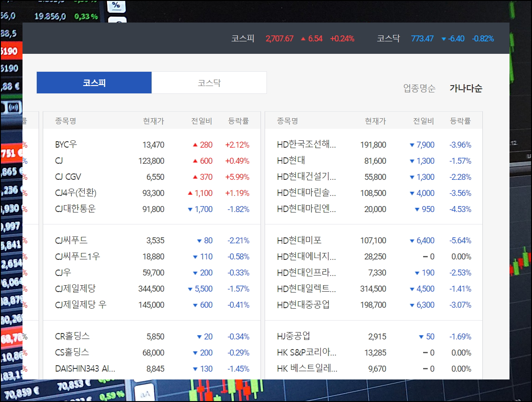
Task: Open the 코스피 index value 2,707.67
Action: click(279, 39)
